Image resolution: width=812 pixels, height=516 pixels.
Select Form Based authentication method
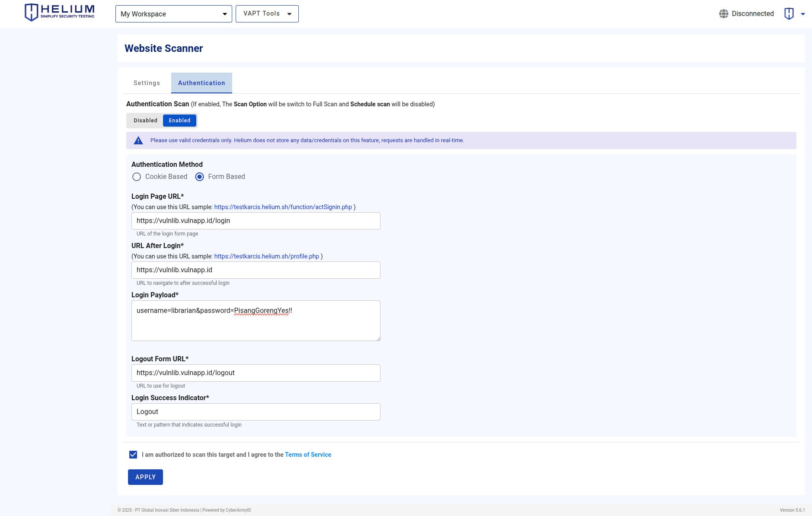pos(199,177)
